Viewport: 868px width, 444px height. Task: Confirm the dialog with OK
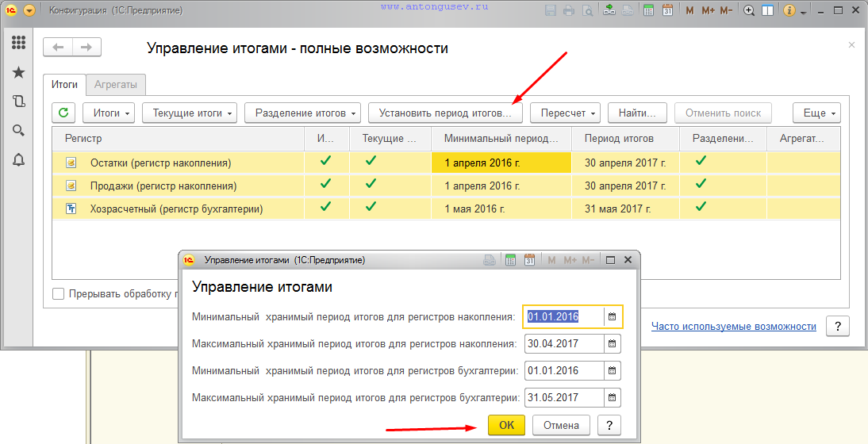click(506, 425)
